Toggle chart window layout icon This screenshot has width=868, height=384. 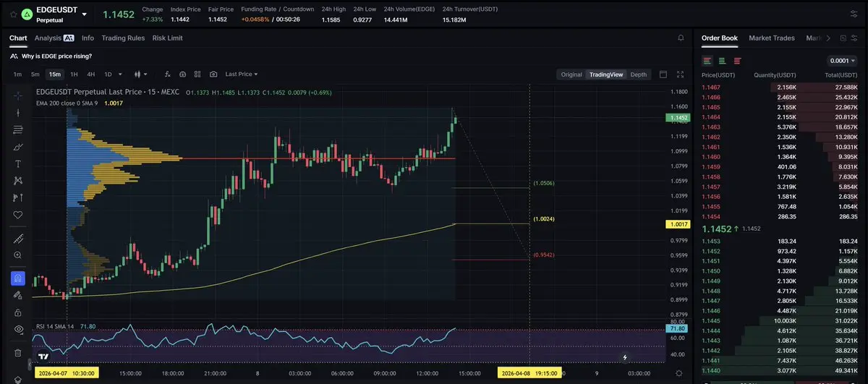pos(663,74)
